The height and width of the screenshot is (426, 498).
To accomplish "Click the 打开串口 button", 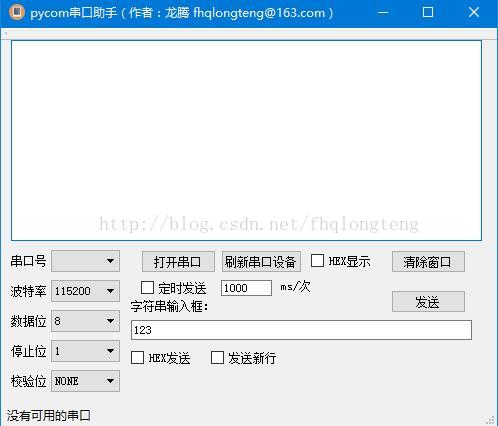I will [x=178, y=262].
